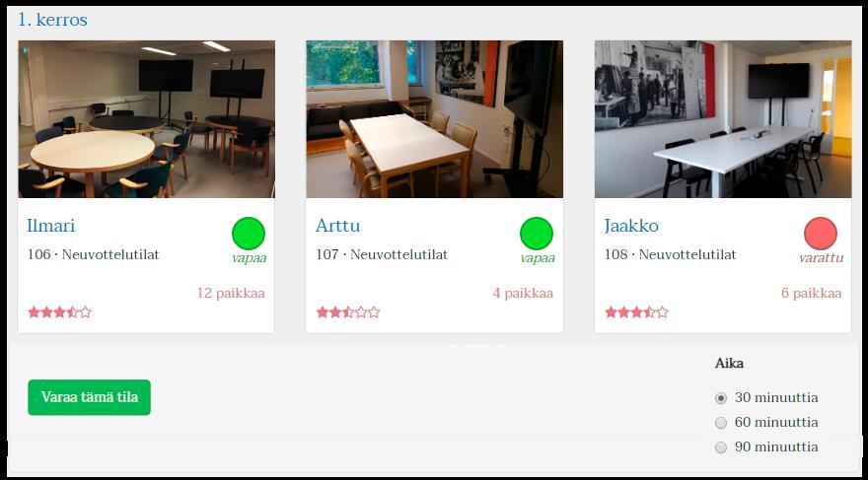This screenshot has height=480, width=868.
Task: Click the 12 paikkaa capacity label
Action: coord(231,293)
